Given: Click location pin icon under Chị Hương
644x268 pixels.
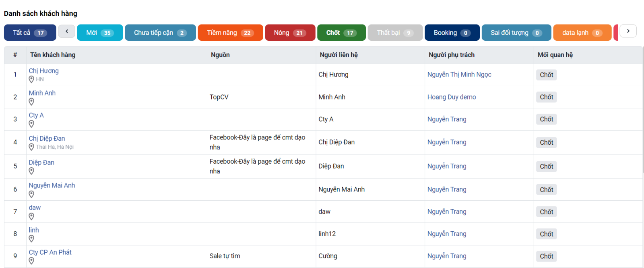Looking at the screenshot, I should coord(31,79).
